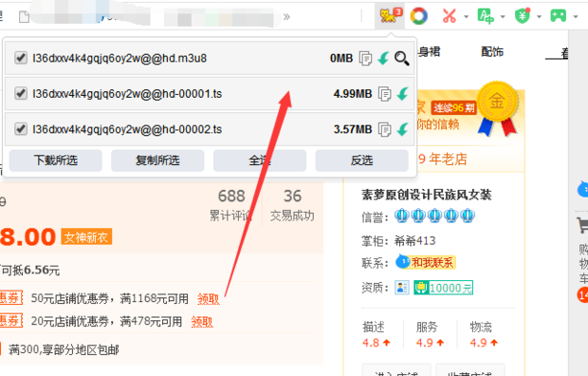The height and width of the screenshot is (376, 588).
Task: Uncheck the hd-00002.ts file checkbox
Action: coord(21,129)
